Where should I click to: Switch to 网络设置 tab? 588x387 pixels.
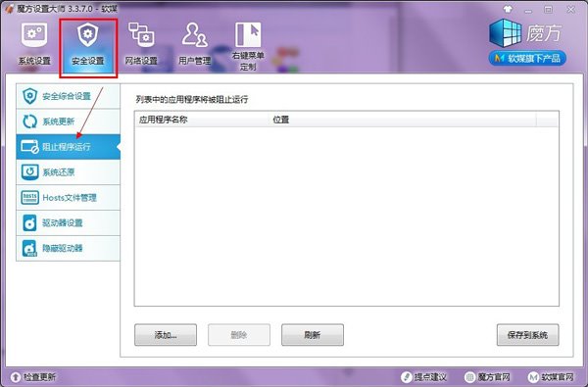click(141, 44)
